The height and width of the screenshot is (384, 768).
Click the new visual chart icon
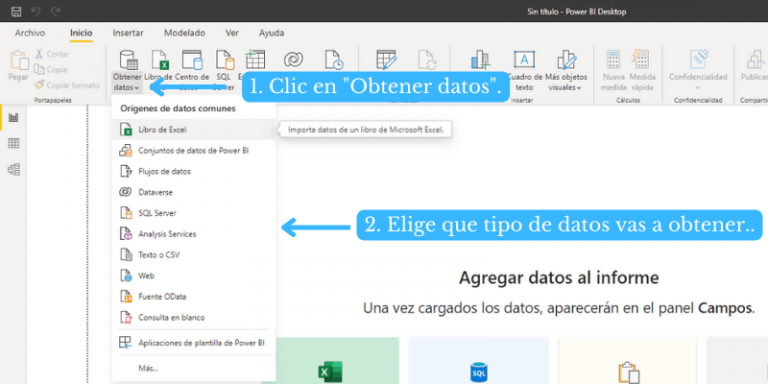tap(480, 60)
